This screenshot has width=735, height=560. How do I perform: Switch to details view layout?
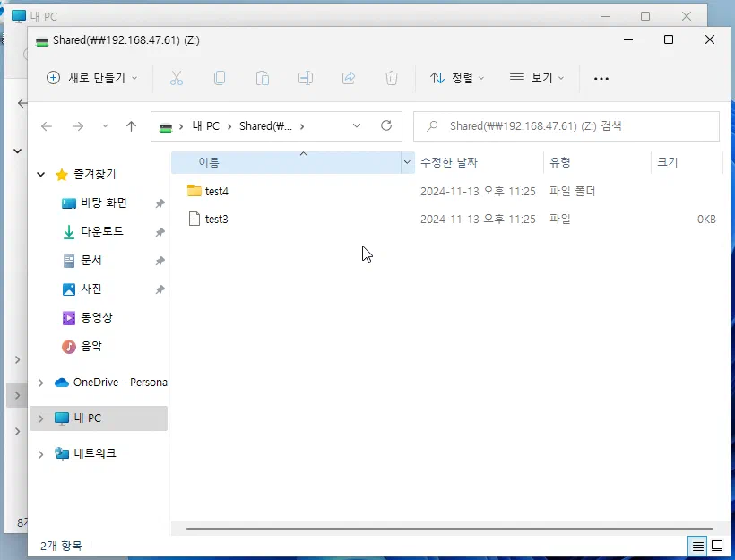696,546
